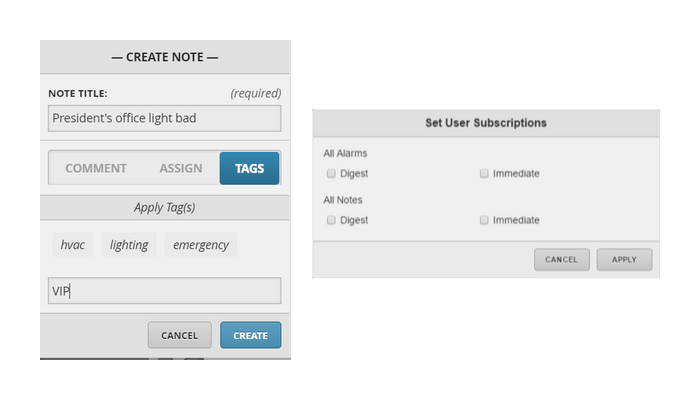Cancel the Create Note dialog

point(179,335)
